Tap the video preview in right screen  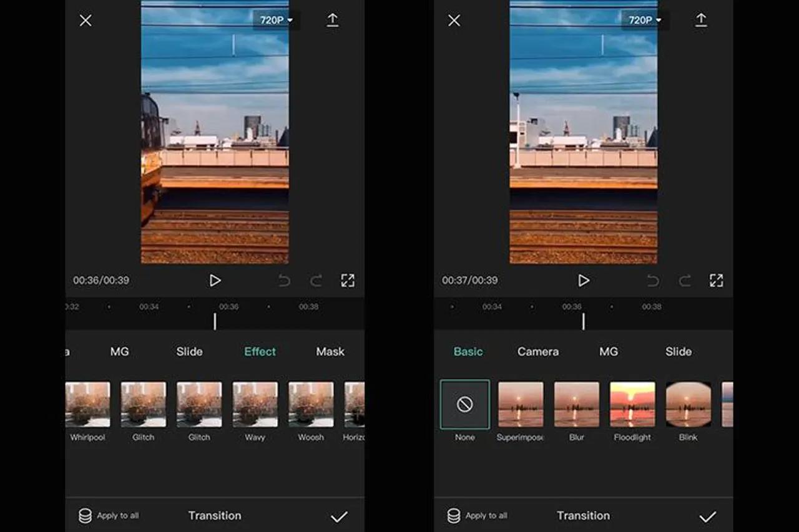(584, 132)
